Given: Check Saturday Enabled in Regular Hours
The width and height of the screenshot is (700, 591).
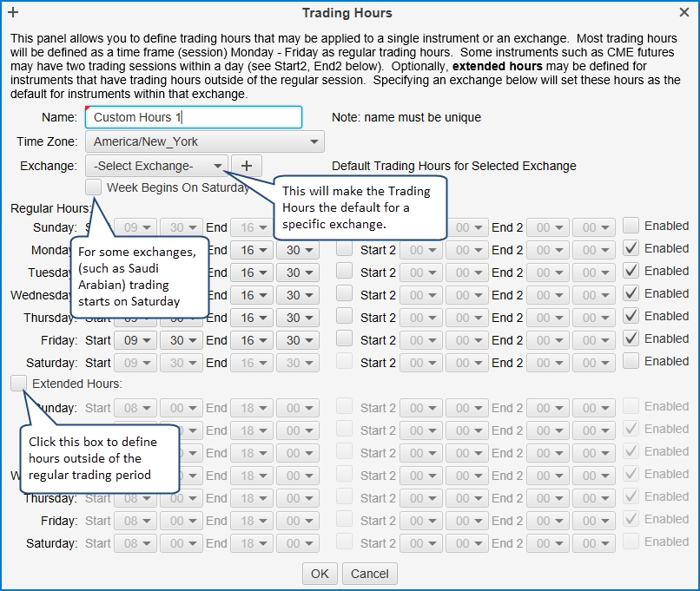Looking at the screenshot, I should (x=631, y=361).
